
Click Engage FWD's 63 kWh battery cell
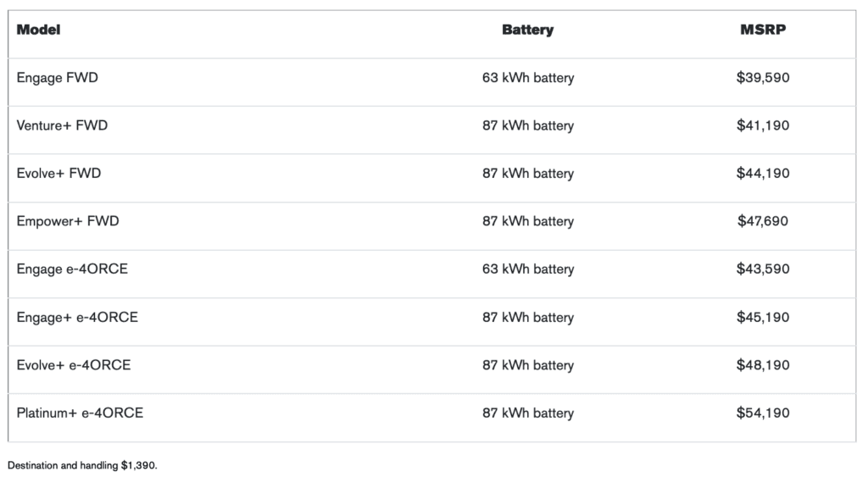tap(528, 78)
